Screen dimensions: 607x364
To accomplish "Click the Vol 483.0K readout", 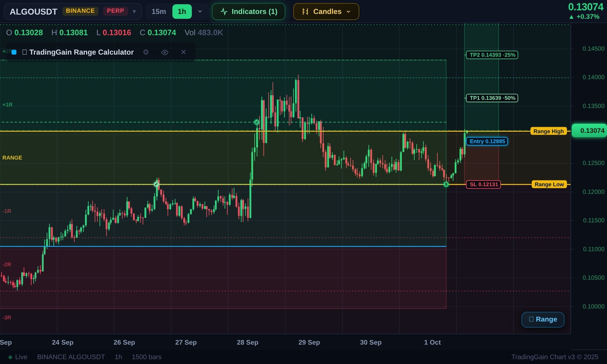I will pos(204,32).
